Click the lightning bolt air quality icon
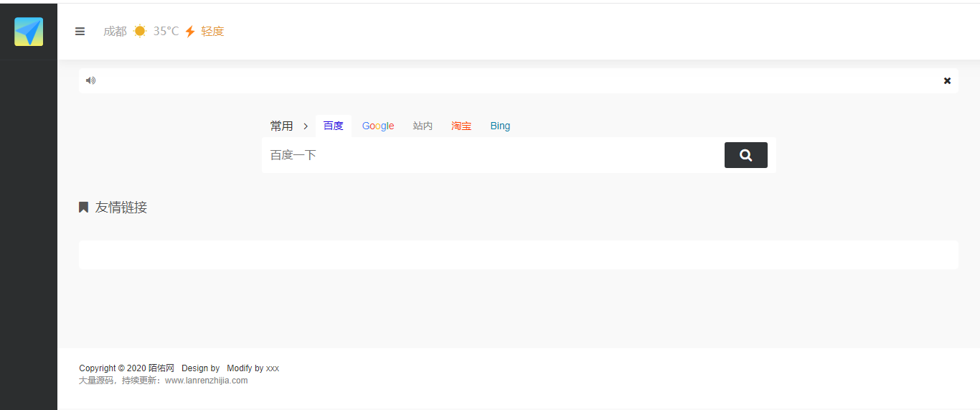The height and width of the screenshot is (410, 980). (x=190, y=32)
